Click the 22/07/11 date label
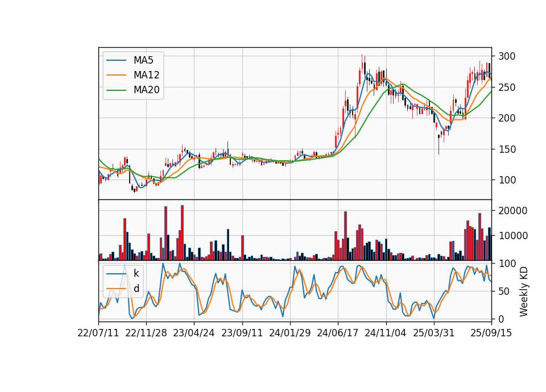The height and width of the screenshot is (392, 546). pos(98,333)
